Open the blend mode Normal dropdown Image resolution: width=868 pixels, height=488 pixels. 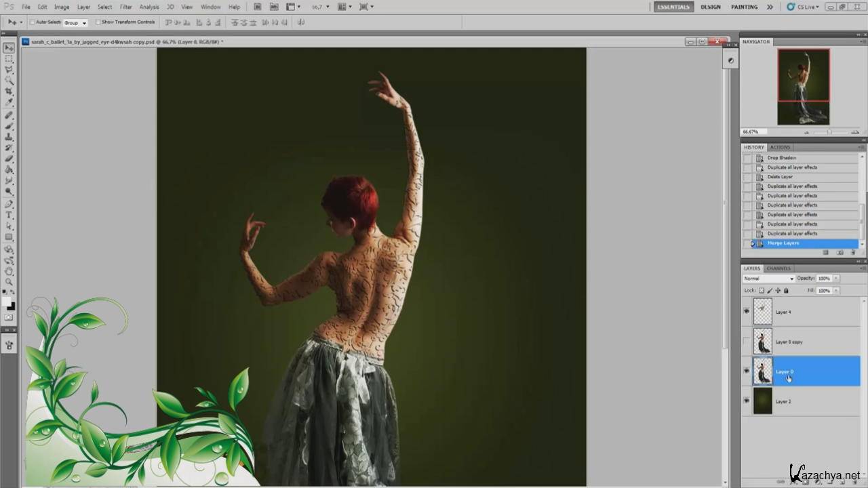768,279
